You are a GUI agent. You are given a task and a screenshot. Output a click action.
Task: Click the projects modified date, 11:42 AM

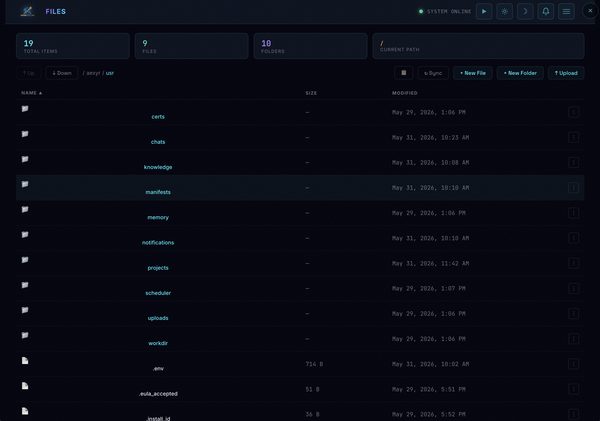pos(430,263)
